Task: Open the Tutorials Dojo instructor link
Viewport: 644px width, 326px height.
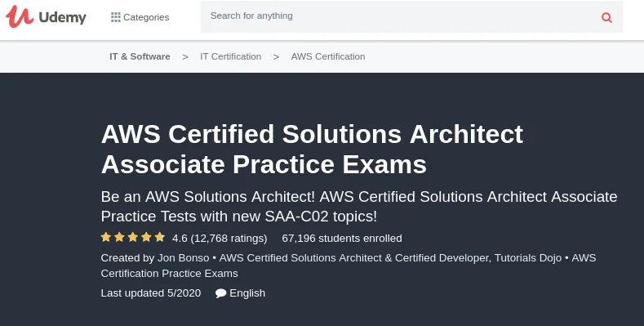Action: pyautogui.click(x=528, y=257)
